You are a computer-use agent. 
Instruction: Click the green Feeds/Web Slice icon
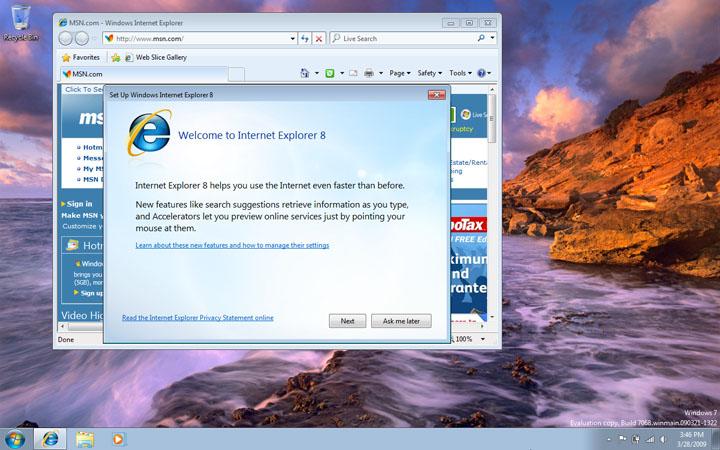(x=330, y=73)
